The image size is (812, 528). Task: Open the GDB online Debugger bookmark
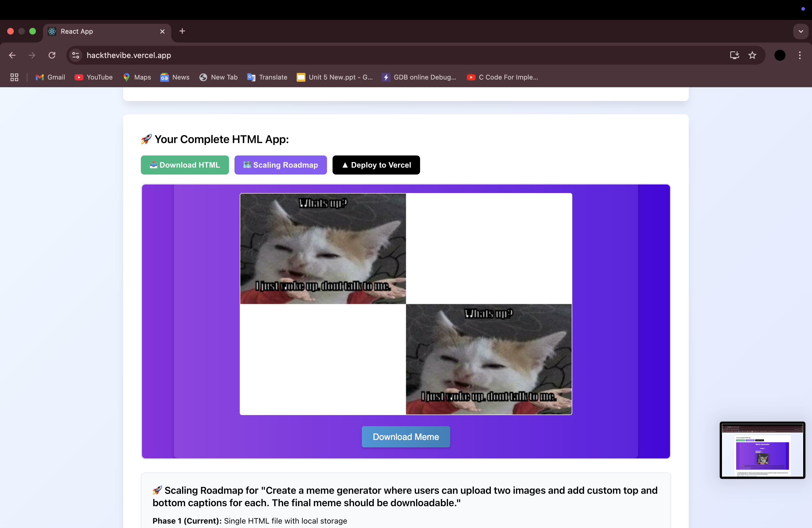click(x=419, y=77)
